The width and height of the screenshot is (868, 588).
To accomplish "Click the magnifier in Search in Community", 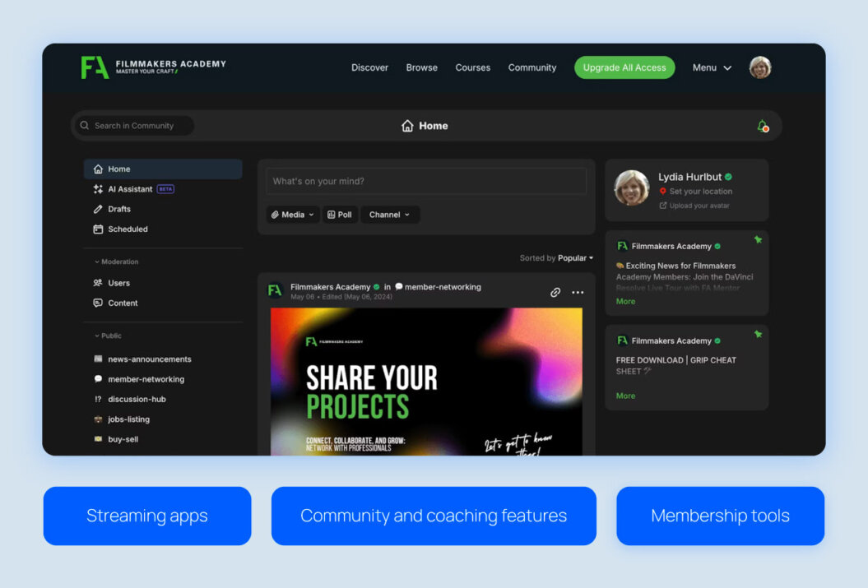I will (84, 125).
